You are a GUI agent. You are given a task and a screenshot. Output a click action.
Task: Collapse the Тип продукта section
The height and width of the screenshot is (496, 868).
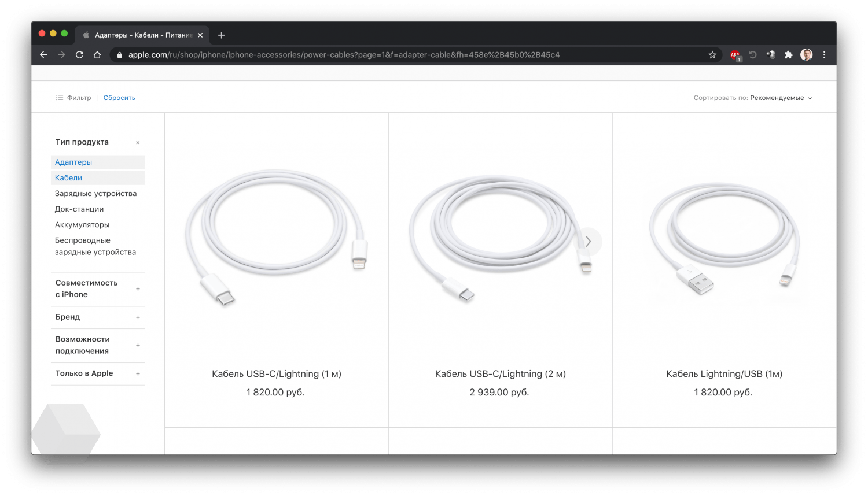pyautogui.click(x=138, y=143)
